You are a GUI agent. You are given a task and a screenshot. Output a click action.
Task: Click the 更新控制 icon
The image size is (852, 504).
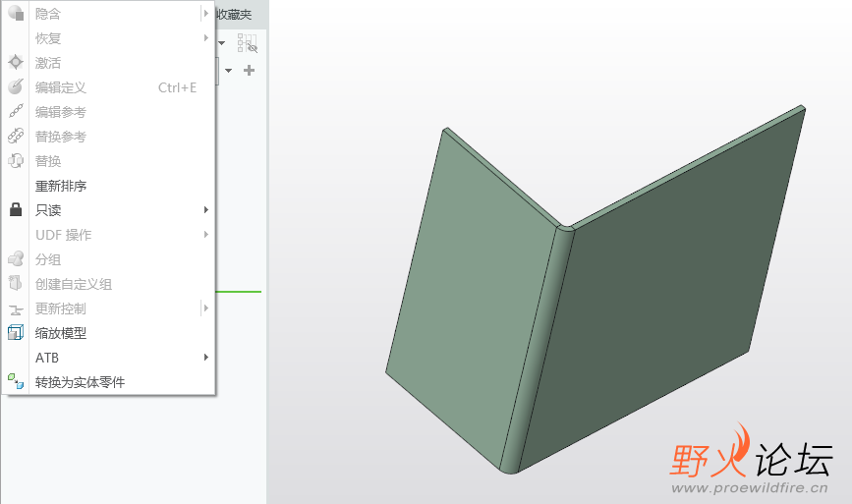pos(16,309)
